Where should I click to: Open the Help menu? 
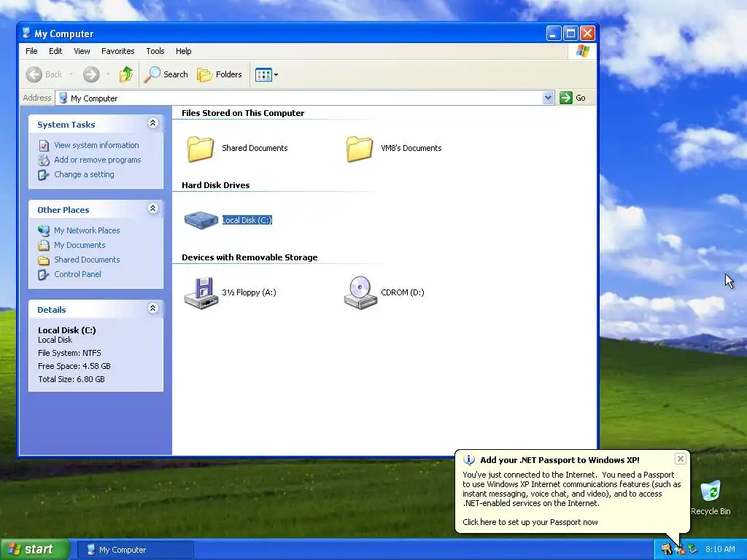[x=183, y=51]
